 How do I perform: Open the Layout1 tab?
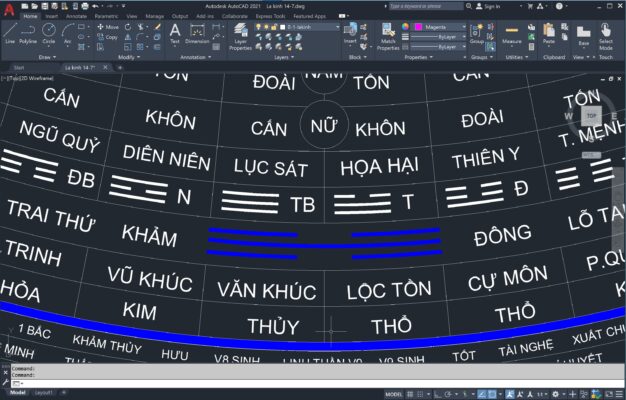(x=44, y=393)
